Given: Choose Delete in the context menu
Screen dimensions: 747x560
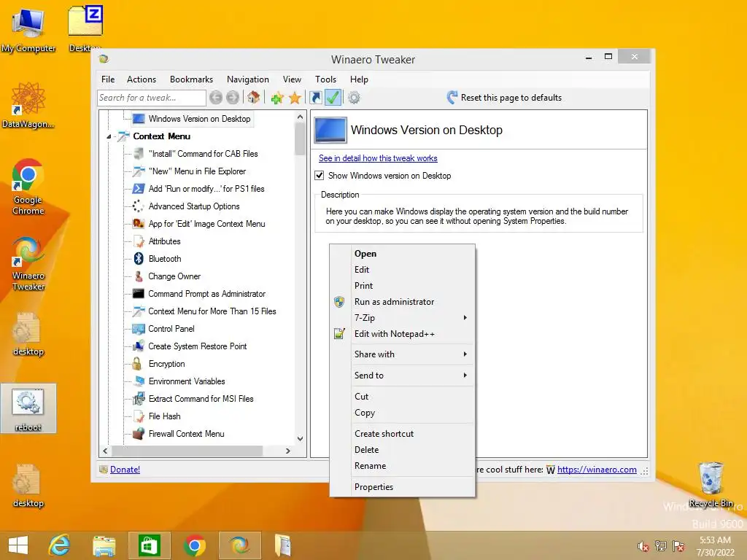Looking at the screenshot, I should [x=403, y=449].
